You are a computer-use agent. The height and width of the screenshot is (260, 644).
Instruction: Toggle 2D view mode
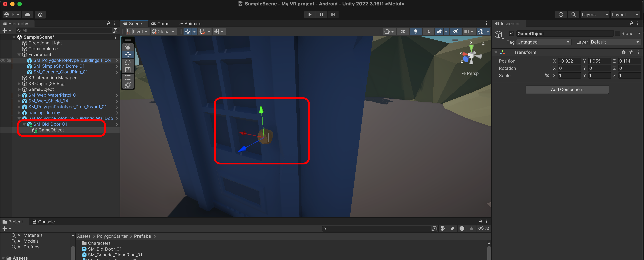(x=403, y=31)
